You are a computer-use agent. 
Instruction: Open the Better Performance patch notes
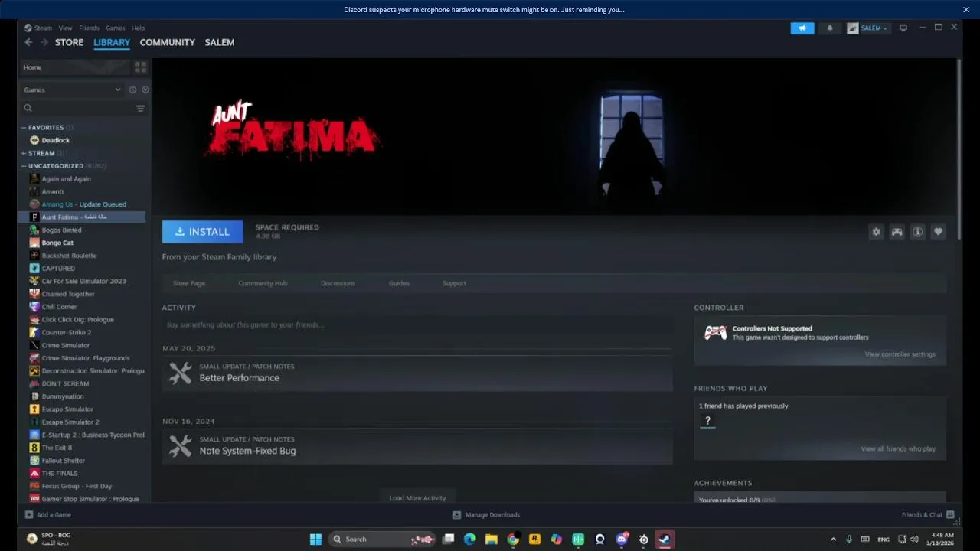pyautogui.click(x=417, y=373)
